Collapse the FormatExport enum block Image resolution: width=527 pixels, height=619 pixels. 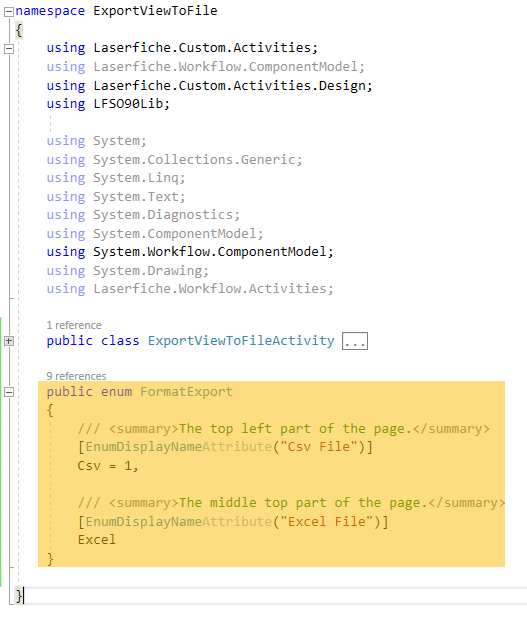pyautogui.click(x=9, y=392)
